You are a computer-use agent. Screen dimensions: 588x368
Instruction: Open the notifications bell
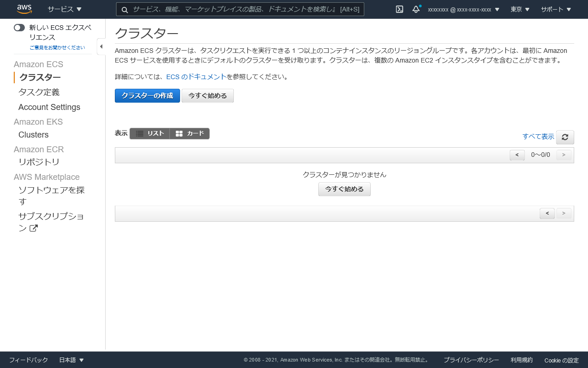coord(416,9)
